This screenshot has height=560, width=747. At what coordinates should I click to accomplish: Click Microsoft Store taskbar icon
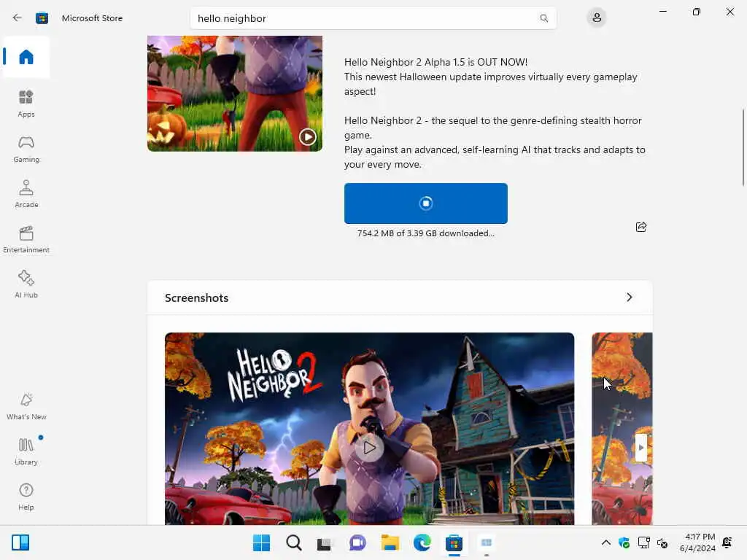[x=454, y=542]
